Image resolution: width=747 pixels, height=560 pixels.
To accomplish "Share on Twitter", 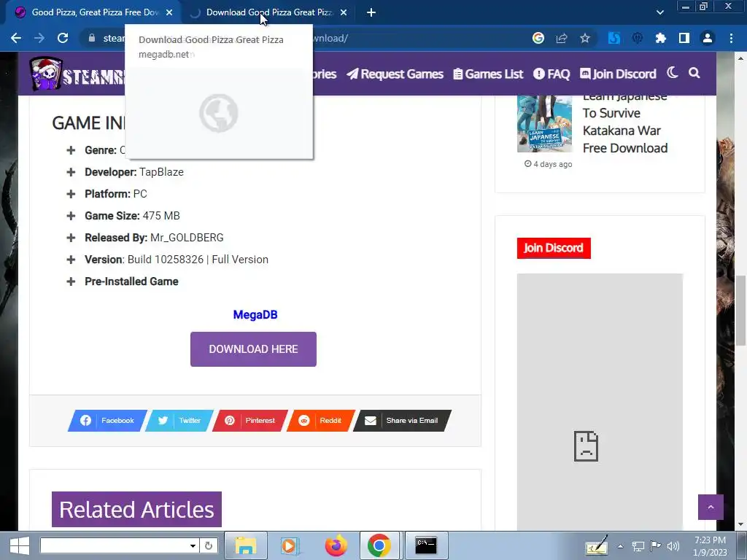I will point(179,421).
